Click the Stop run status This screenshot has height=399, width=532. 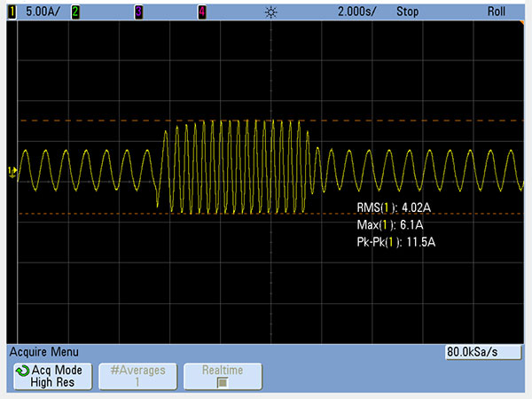tap(408, 12)
